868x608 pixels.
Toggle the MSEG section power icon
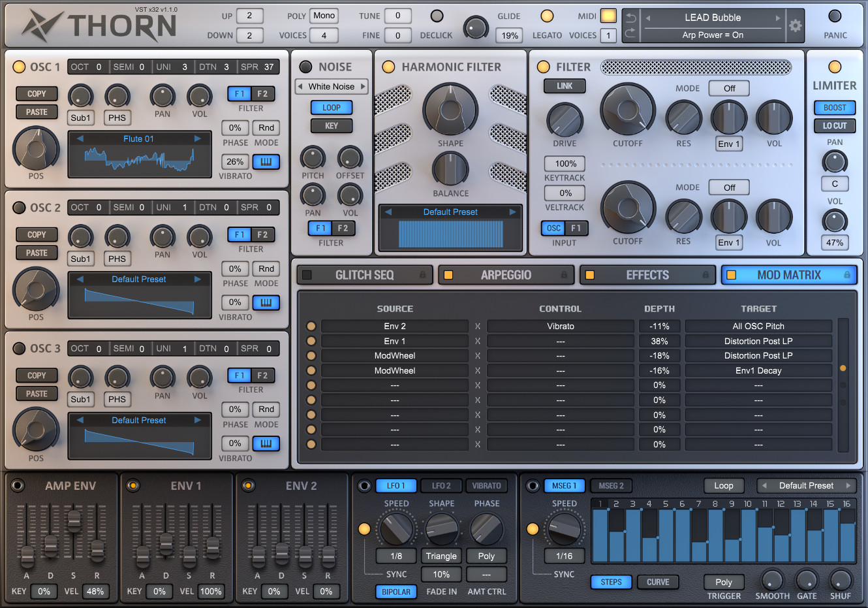point(533,486)
